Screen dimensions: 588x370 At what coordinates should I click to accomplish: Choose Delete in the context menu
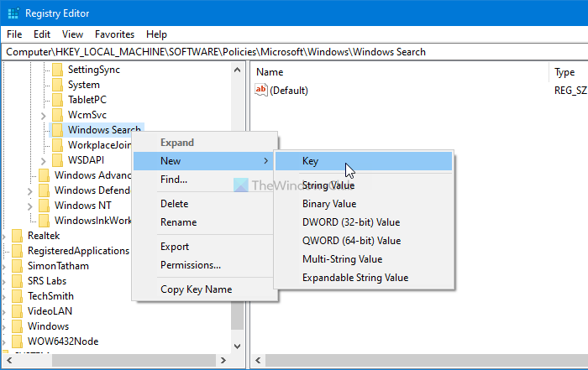[205, 204]
